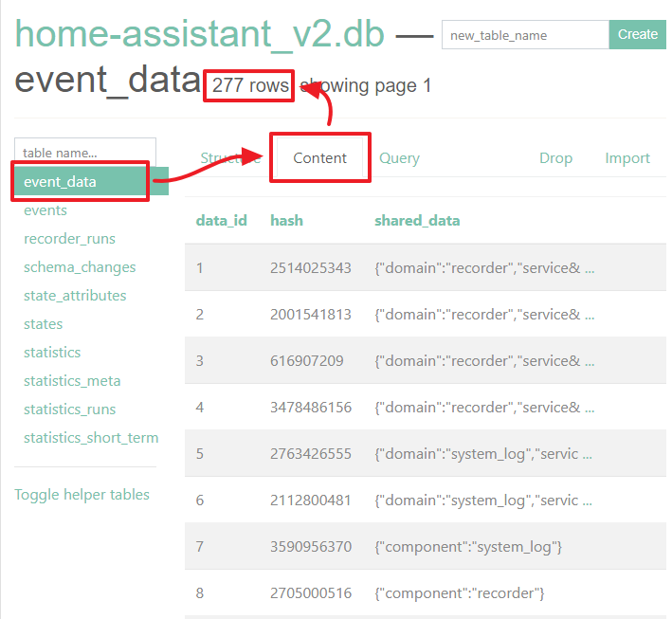Click data_id cell 7
The width and height of the screenshot is (672, 619).
tap(200, 547)
